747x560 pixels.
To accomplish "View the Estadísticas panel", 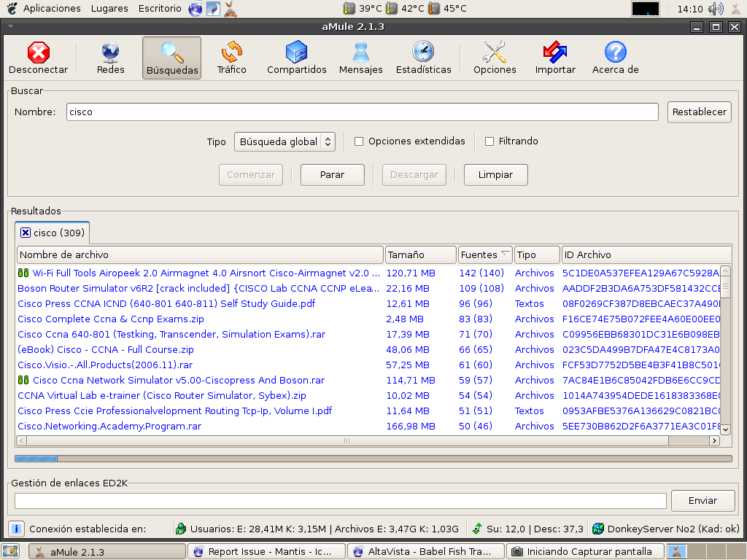I will (x=423, y=58).
